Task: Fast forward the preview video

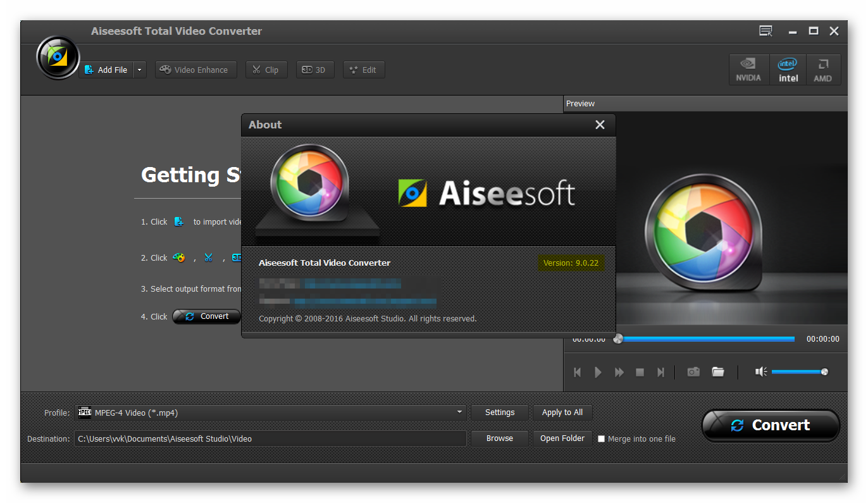Action: pyautogui.click(x=619, y=372)
